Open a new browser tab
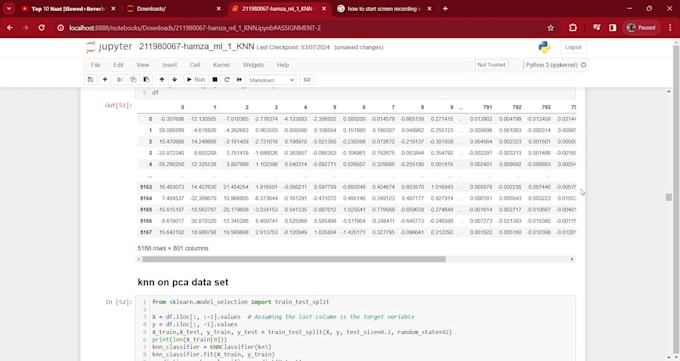 coord(445,9)
